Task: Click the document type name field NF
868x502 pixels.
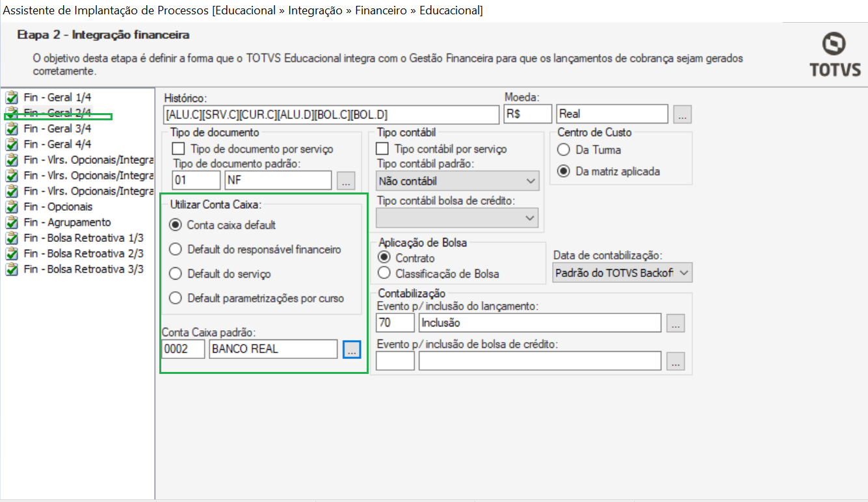Action: coord(278,181)
